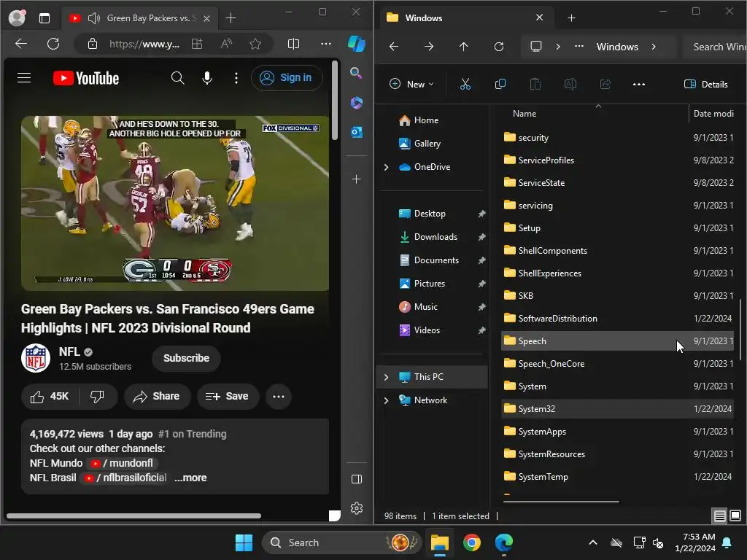This screenshot has width=747, height=560.
Task: Dislike the Packers vs 49ers video
Action: coord(98,396)
